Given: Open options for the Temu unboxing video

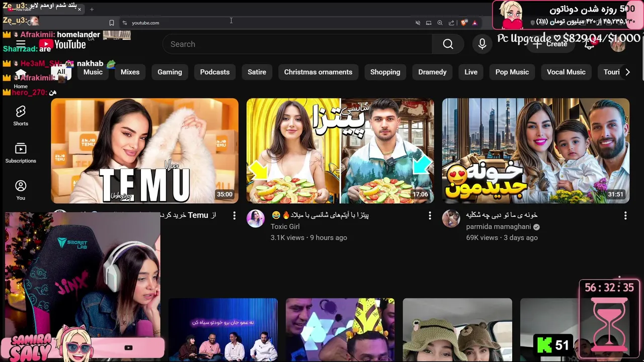Looking at the screenshot, I should 234,216.
